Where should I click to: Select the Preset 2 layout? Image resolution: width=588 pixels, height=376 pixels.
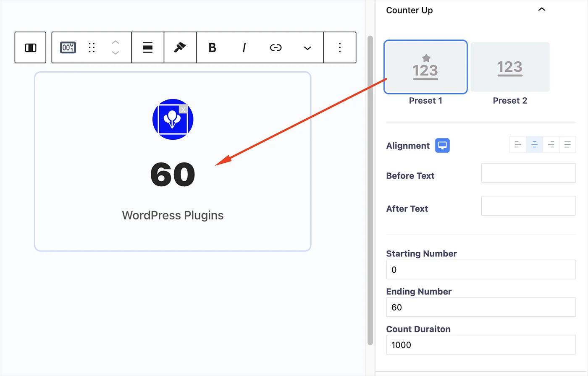point(509,67)
